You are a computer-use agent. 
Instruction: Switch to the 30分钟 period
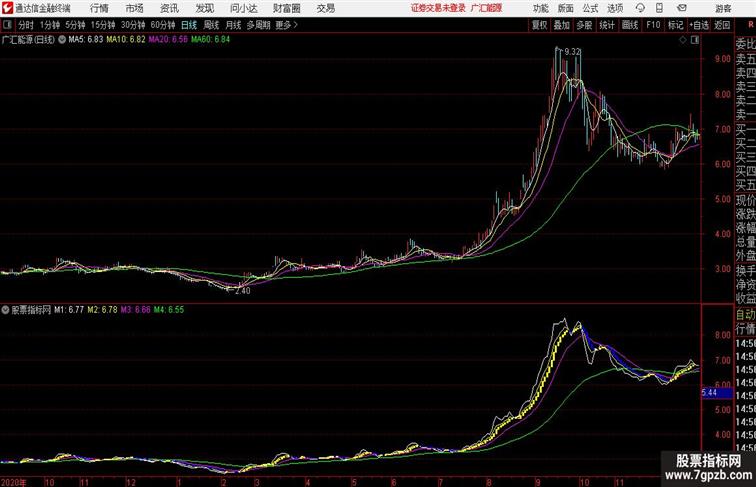133,25
